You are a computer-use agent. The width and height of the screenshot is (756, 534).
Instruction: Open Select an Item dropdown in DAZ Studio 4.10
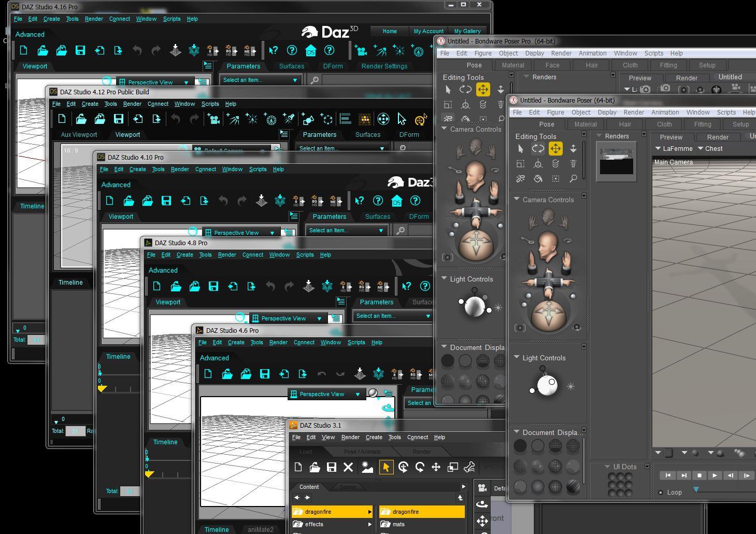pyautogui.click(x=346, y=230)
